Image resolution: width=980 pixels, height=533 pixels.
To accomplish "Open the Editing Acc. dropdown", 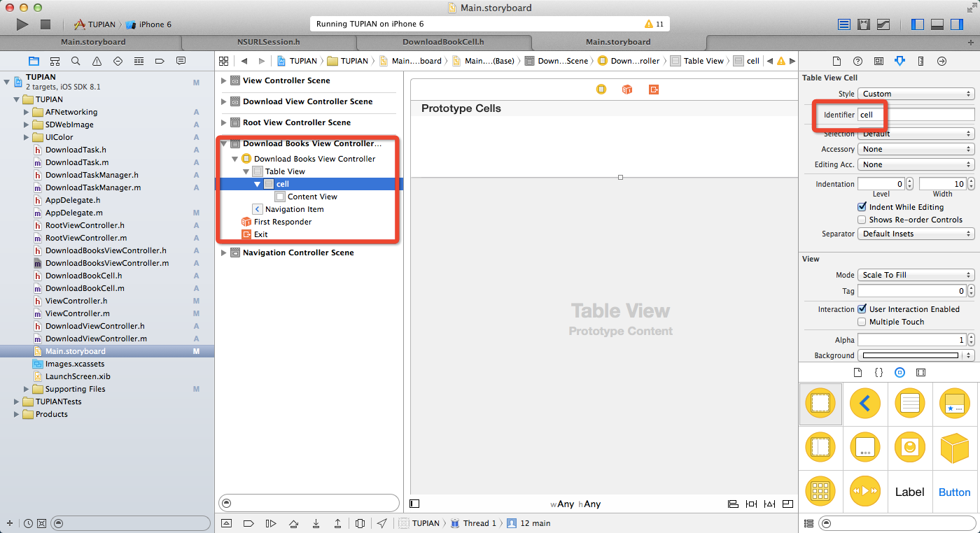I will tap(916, 164).
